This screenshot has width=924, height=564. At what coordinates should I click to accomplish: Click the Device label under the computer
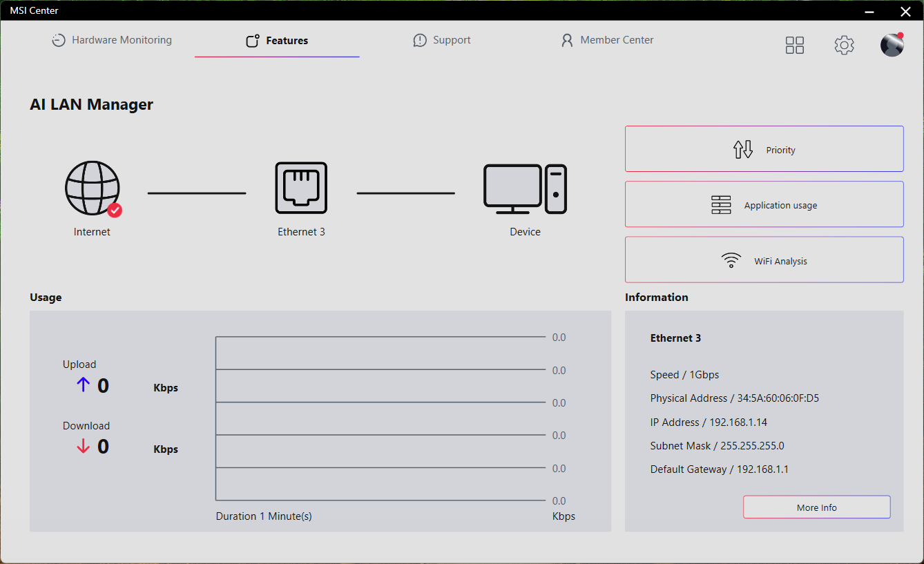[525, 232]
